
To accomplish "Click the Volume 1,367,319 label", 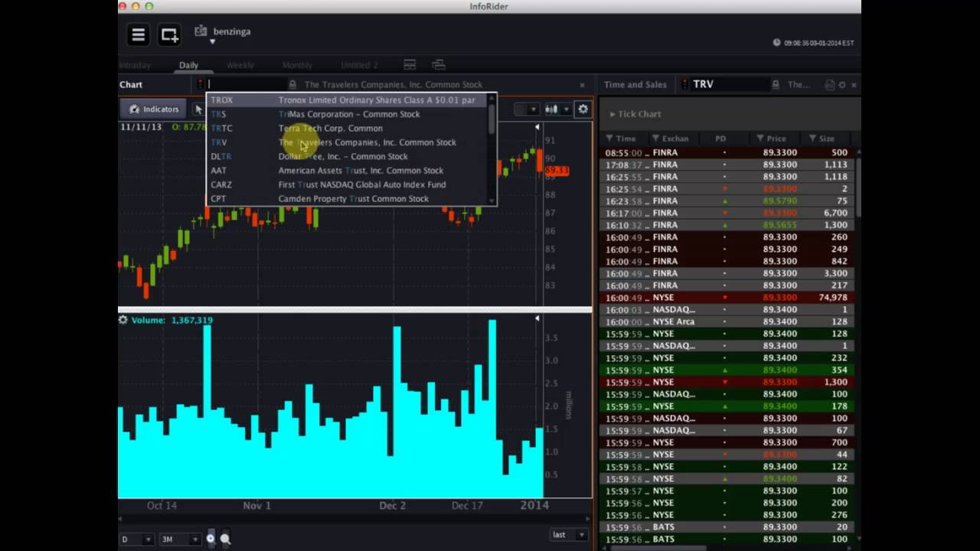I will tap(172, 320).
